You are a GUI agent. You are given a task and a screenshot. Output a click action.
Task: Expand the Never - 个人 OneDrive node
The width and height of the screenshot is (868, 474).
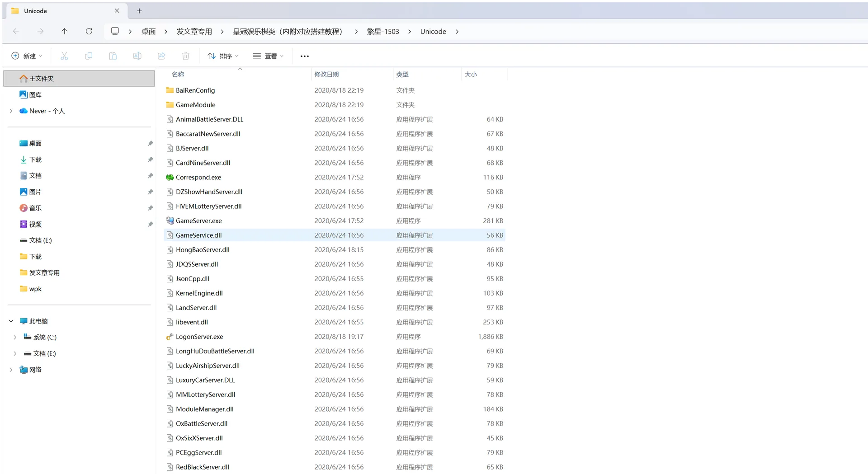coord(11,111)
